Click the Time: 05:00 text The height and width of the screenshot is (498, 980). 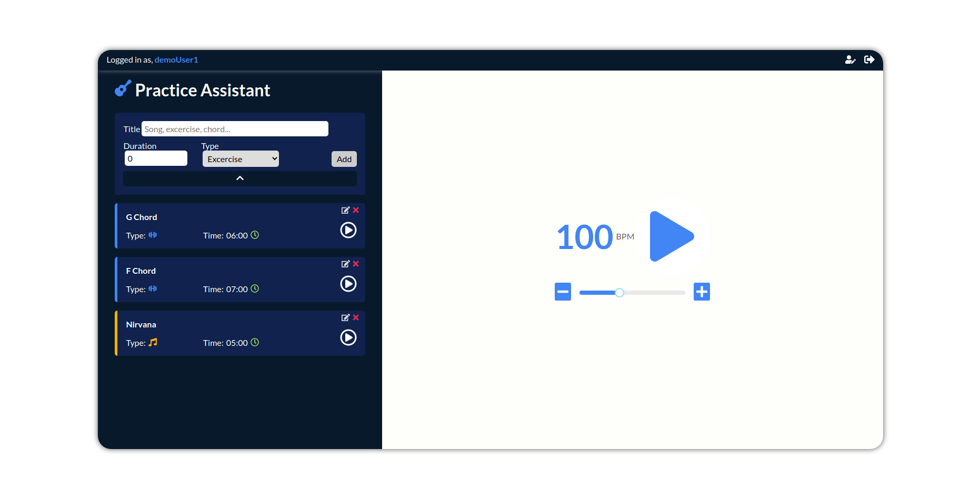(225, 343)
